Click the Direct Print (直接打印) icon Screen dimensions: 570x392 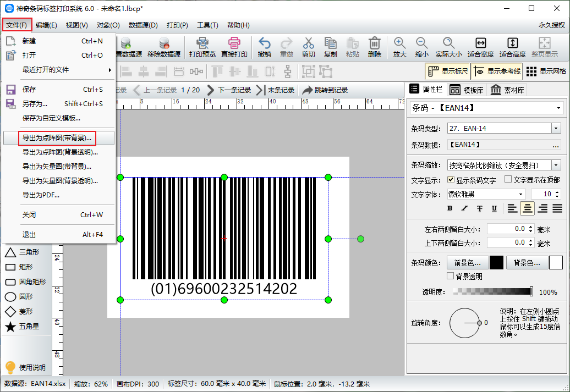click(x=234, y=47)
